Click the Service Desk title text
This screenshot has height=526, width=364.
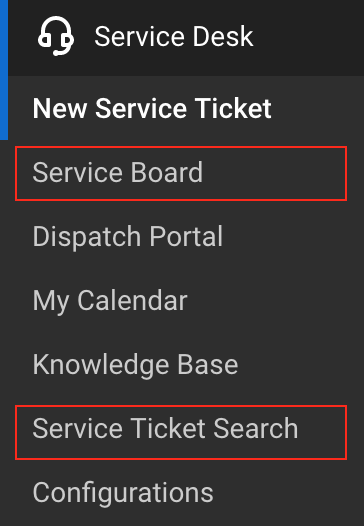click(174, 36)
